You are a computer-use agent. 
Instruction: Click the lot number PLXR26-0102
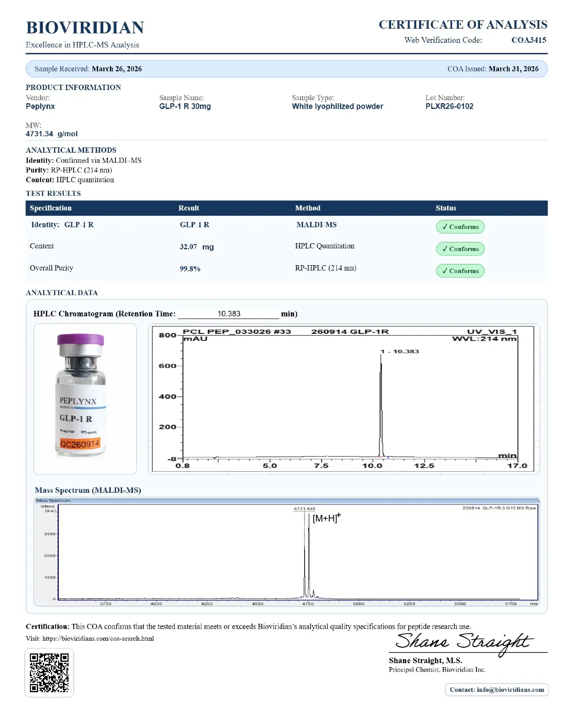(449, 106)
